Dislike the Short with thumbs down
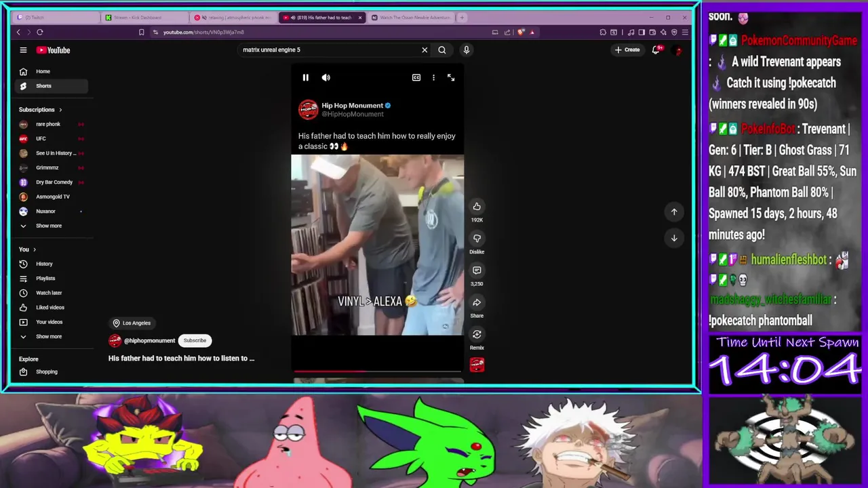 tap(477, 239)
